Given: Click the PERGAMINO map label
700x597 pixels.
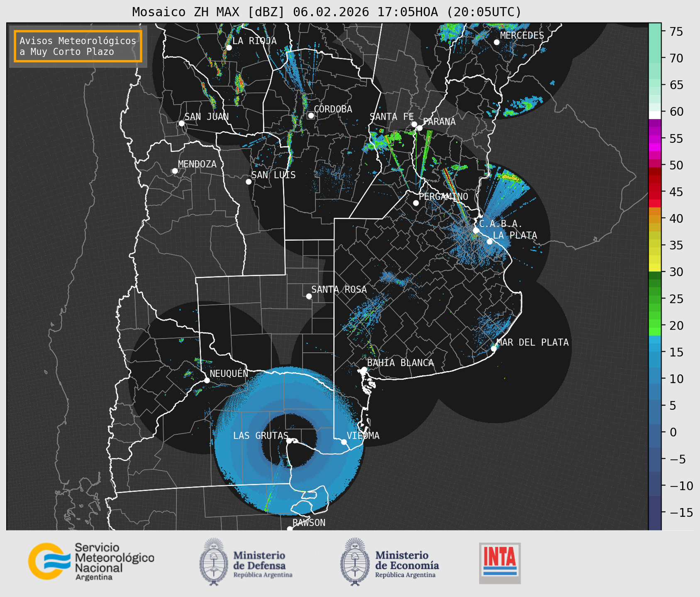Looking at the screenshot, I should click(x=443, y=196).
